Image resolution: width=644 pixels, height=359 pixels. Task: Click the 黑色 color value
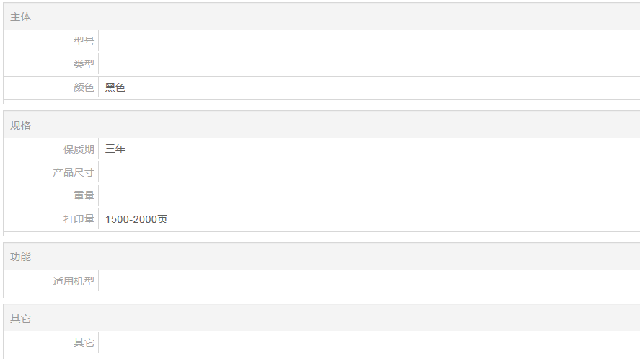pos(115,88)
